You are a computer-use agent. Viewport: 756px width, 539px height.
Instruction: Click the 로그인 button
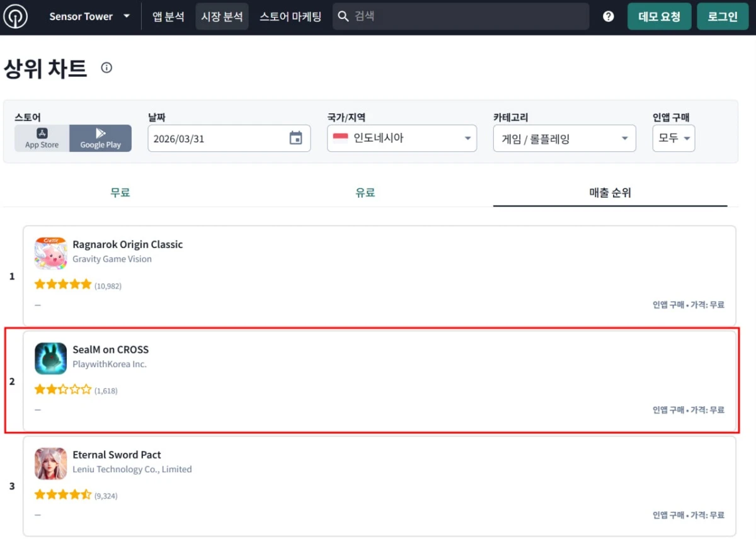[722, 16]
